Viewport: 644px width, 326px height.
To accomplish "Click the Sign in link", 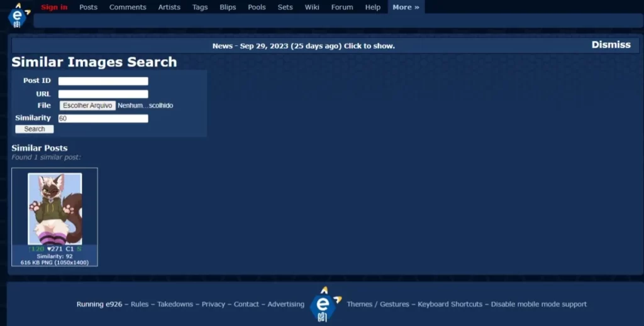I will coord(54,8).
